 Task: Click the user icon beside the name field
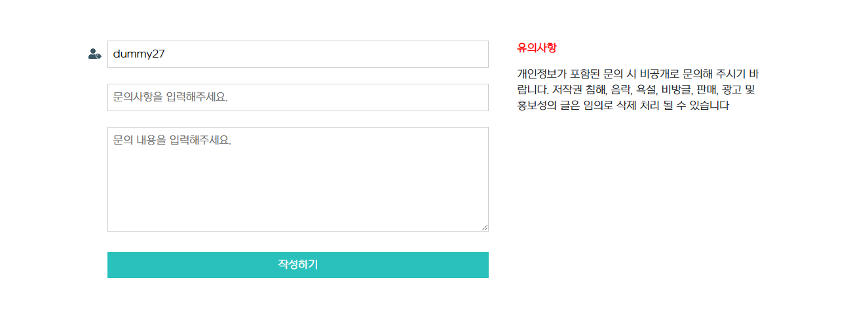pyautogui.click(x=94, y=54)
